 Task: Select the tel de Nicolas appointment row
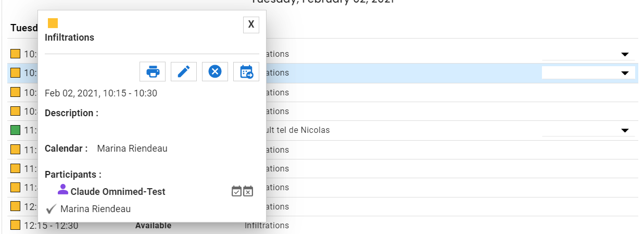coord(323,130)
